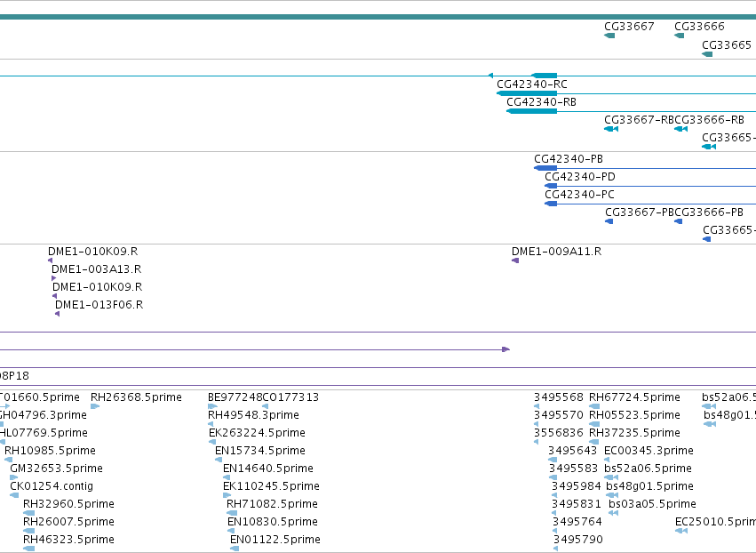Select the EN10830.5prime EST label
This screenshot has width=756, height=553.
(273, 522)
